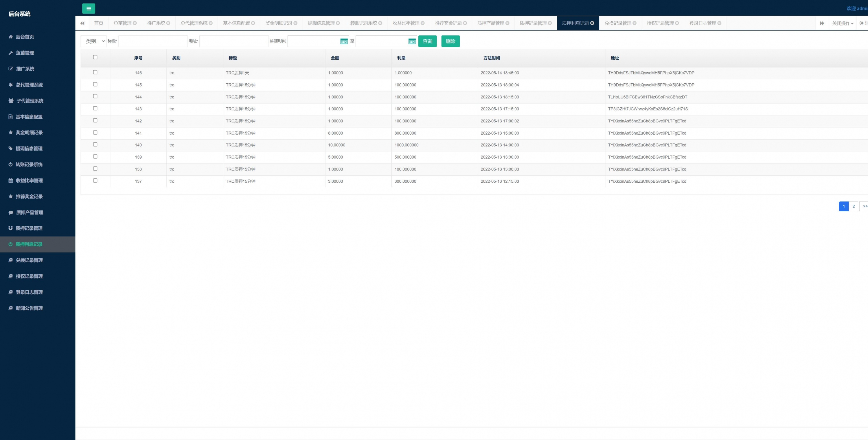Click the green 查询 search button

pyautogui.click(x=427, y=41)
